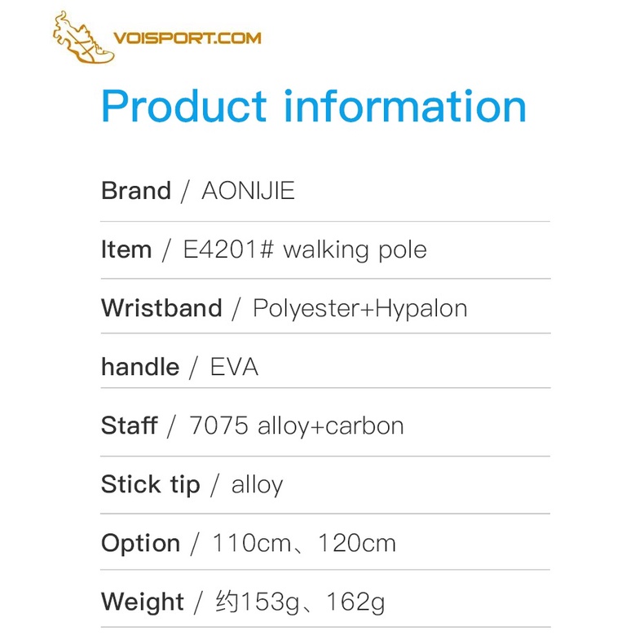644x644 pixels.
Task: Click the Item label
Action: [126, 249]
